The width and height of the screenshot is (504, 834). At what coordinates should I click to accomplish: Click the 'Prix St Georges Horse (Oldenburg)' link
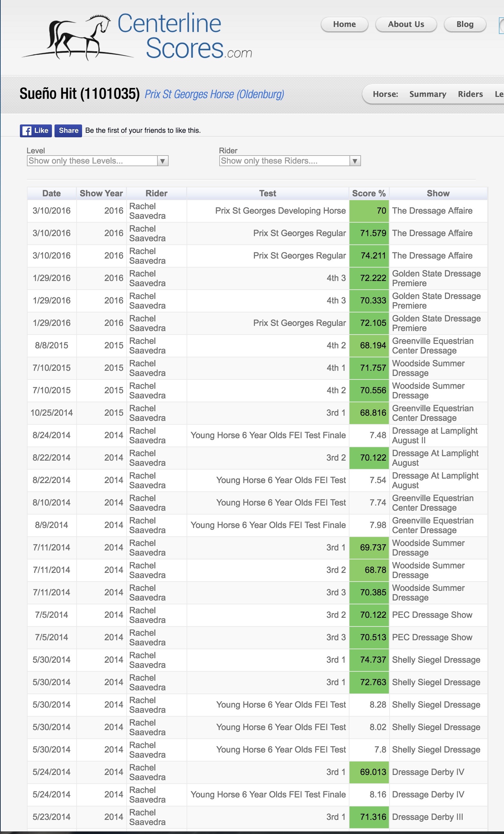coord(214,94)
